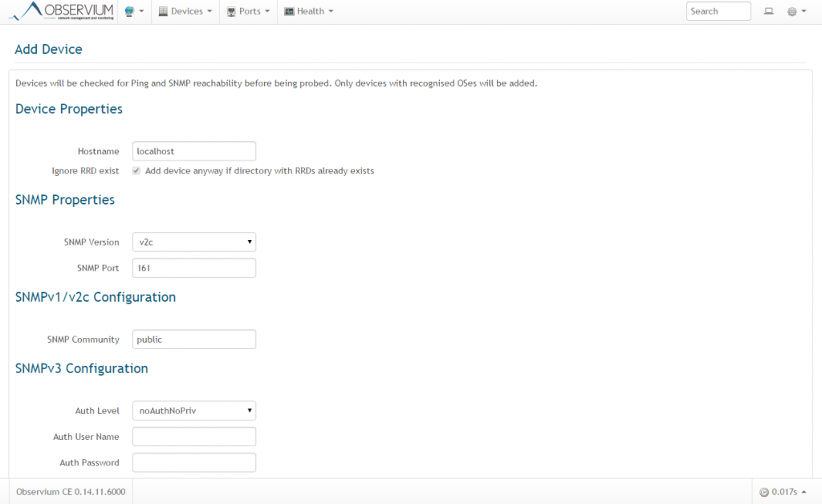Click into the Hostname field
The image size is (822, 504).
coord(193,151)
